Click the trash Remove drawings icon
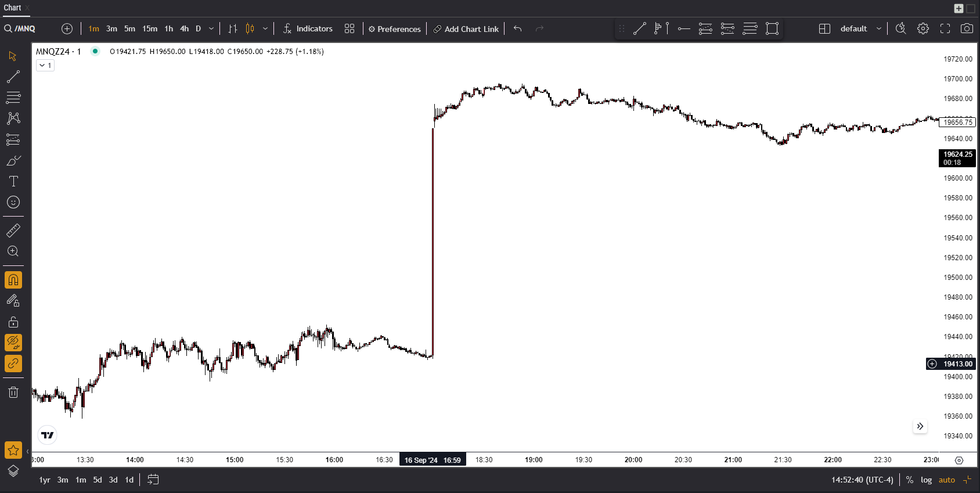The height and width of the screenshot is (493, 980). coord(13,393)
